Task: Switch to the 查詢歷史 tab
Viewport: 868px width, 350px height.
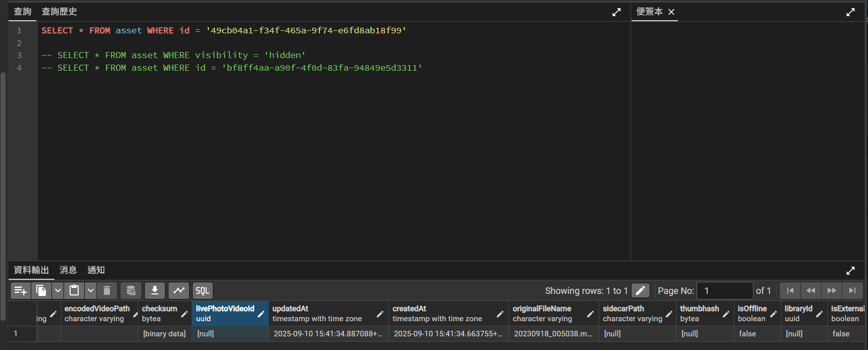Action: pos(59,12)
